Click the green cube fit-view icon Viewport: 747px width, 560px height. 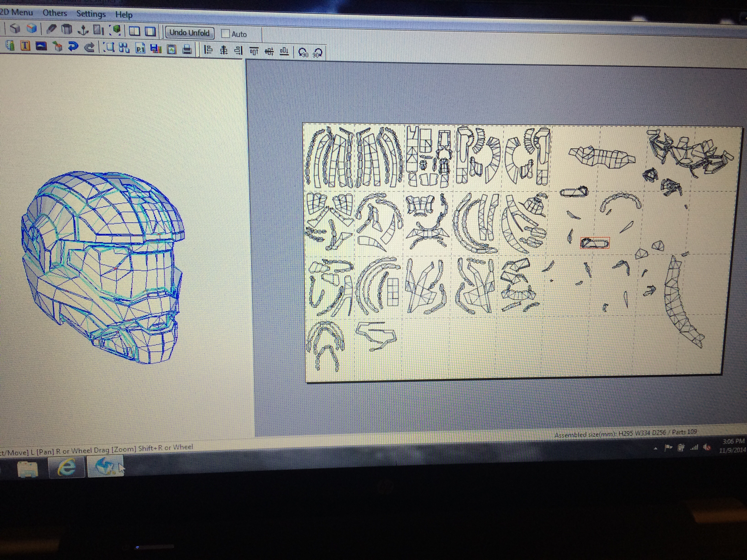116,31
